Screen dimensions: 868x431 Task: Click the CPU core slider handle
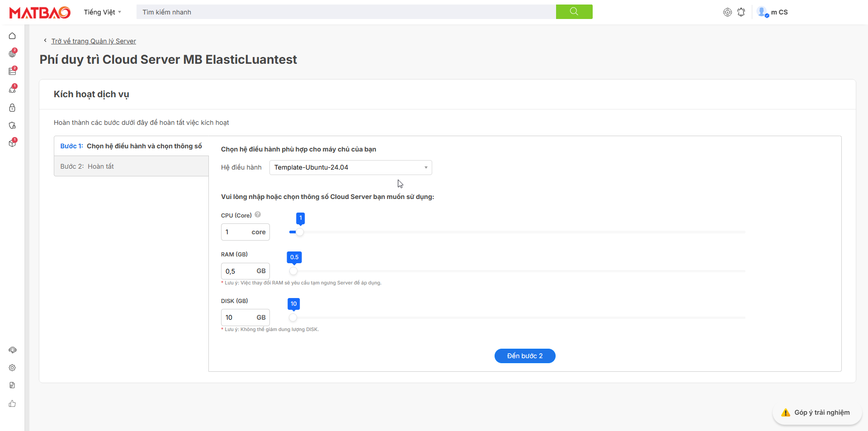(x=300, y=232)
